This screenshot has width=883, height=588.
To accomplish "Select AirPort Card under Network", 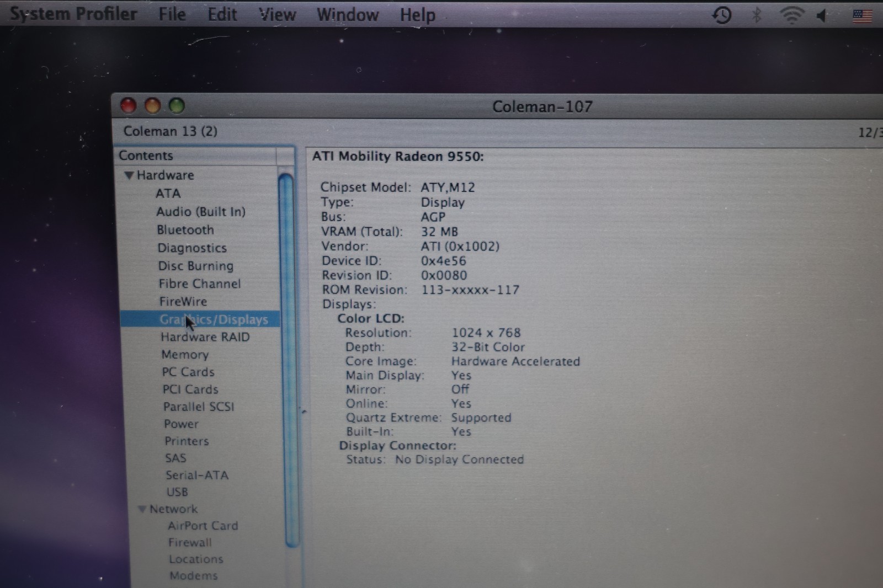I will coord(203,526).
